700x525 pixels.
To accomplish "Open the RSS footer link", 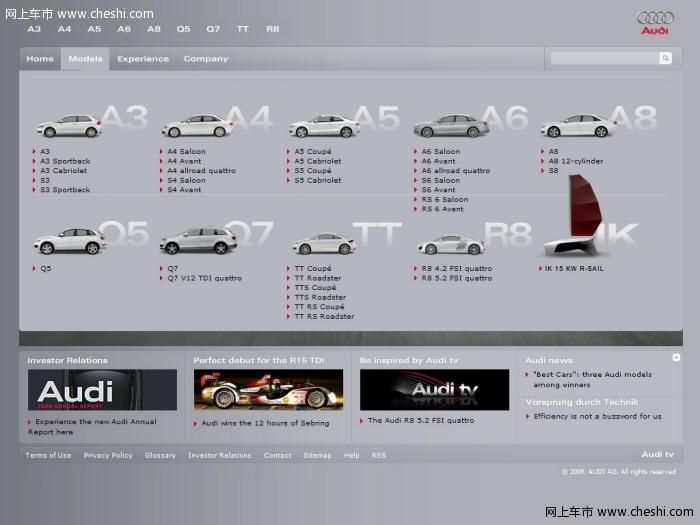I will (x=379, y=455).
